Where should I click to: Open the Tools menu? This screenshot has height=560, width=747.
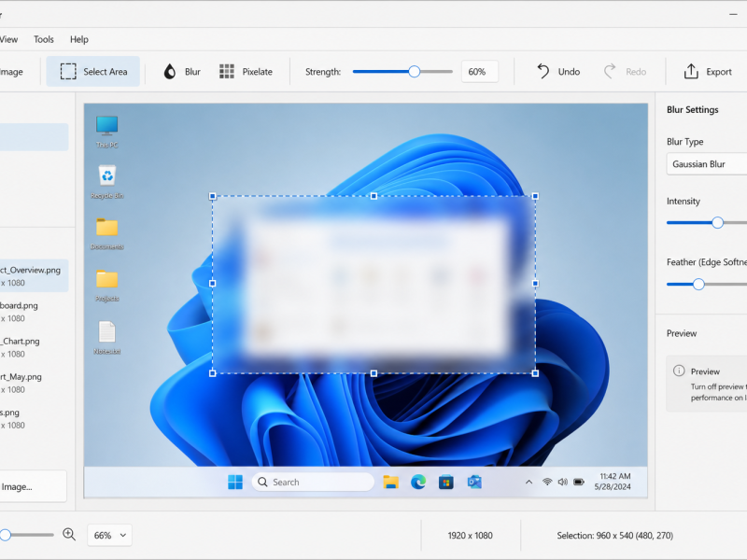click(43, 39)
